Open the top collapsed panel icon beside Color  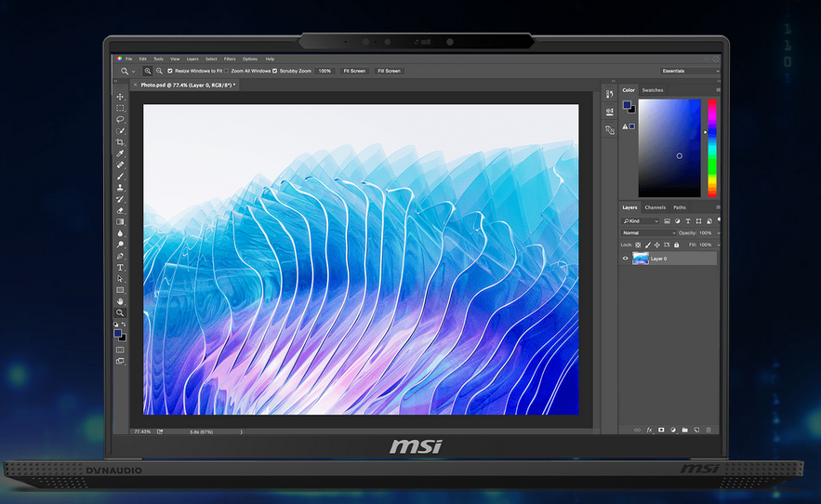point(609,94)
